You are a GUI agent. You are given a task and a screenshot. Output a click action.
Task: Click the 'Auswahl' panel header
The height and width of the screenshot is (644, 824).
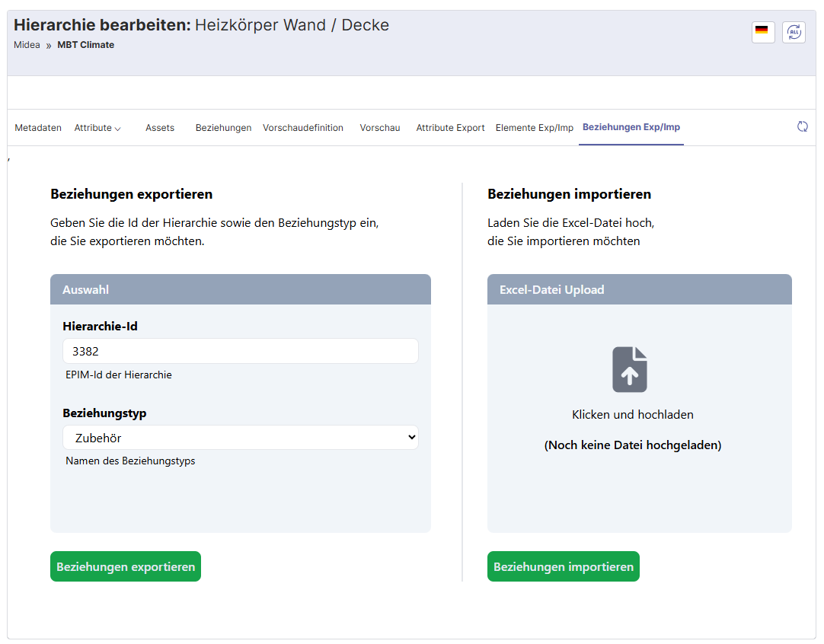241,289
